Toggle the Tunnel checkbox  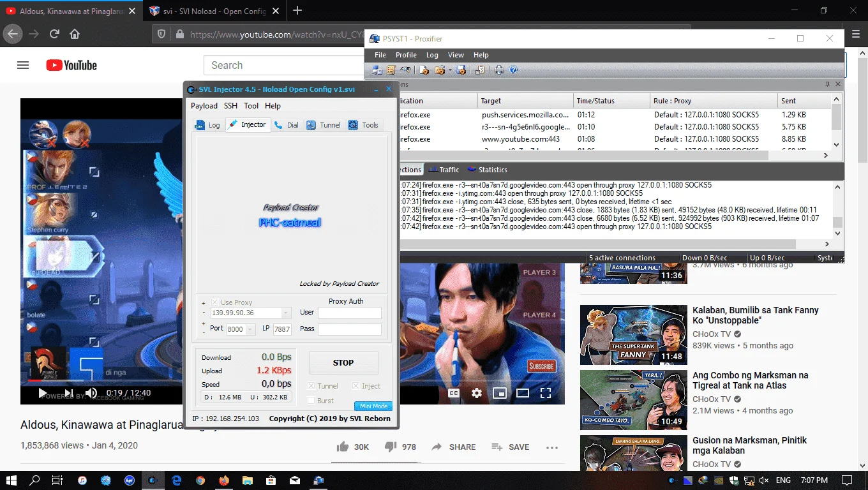click(311, 386)
